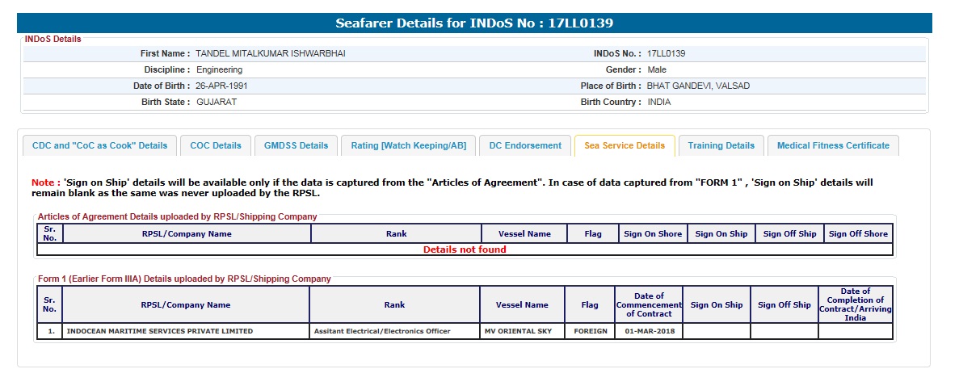
Task: Switch to the COC Details tab
Action: tap(216, 146)
